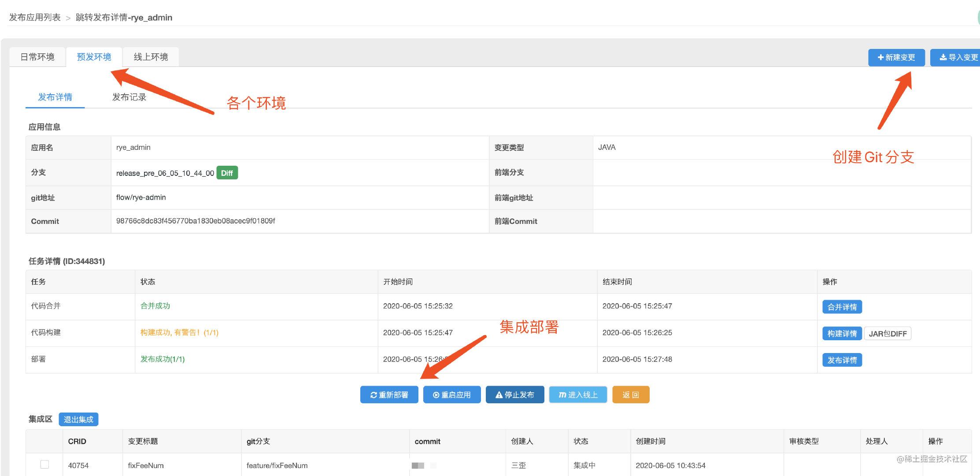Select the 发布详情 sub-tab
This screenshot has width=980, height=476.
coord(55,97)
